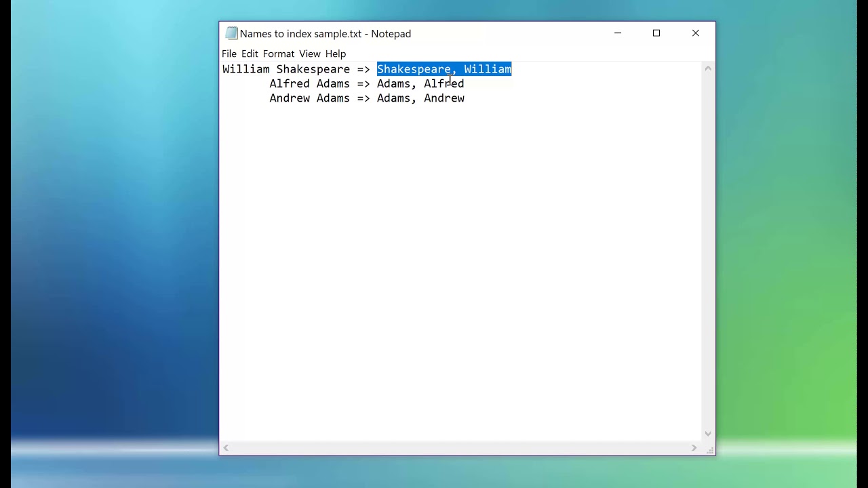Click the vertical scrollbar down arrow

coord(708,434)
